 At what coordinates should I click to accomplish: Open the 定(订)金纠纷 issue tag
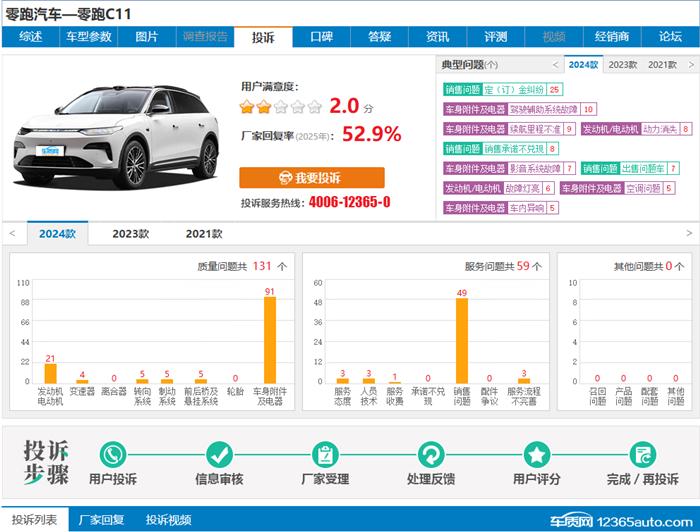515,89
